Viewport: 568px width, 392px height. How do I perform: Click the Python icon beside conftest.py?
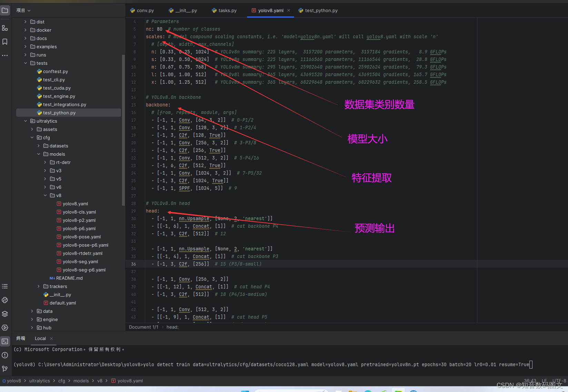[39, 72]
